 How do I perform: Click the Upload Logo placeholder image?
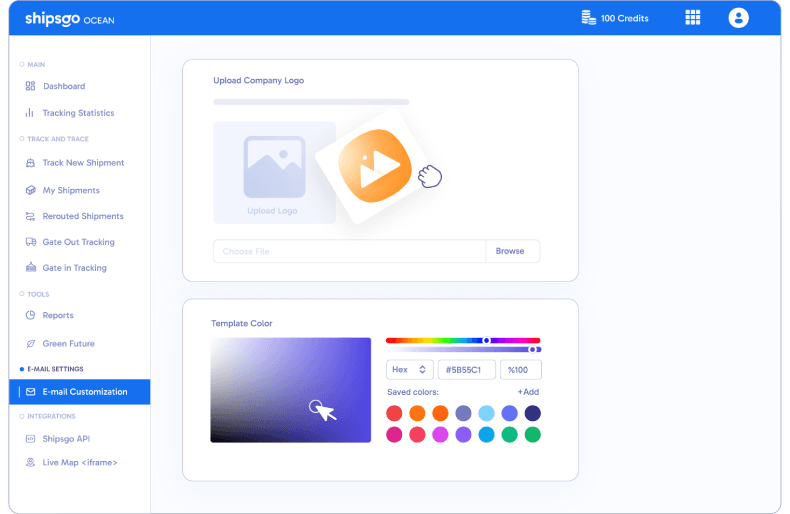[274, 172]
